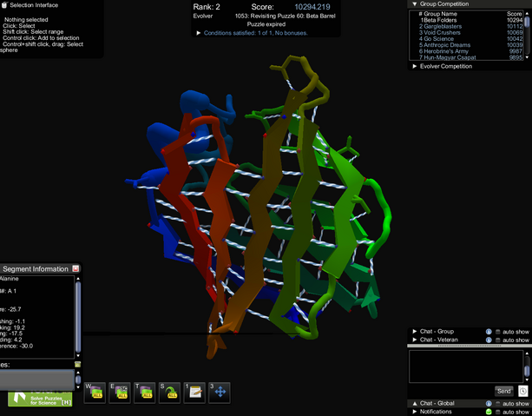The image size is (532, 416).
Task: Select the Anthropic Dreams group row
Action: (x=467, y=45)
